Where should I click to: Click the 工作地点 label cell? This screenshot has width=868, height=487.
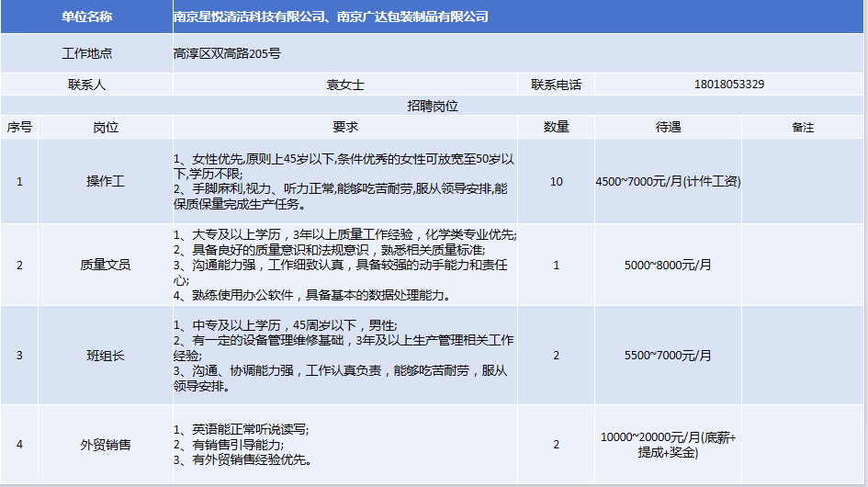pyautogui.click(x=86, y=53)
